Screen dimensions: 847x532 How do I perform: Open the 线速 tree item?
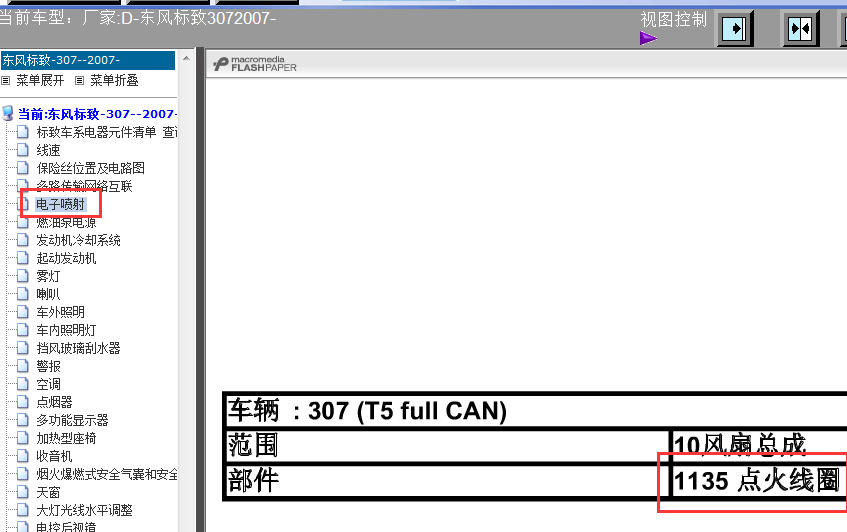[x=48, y=150]
